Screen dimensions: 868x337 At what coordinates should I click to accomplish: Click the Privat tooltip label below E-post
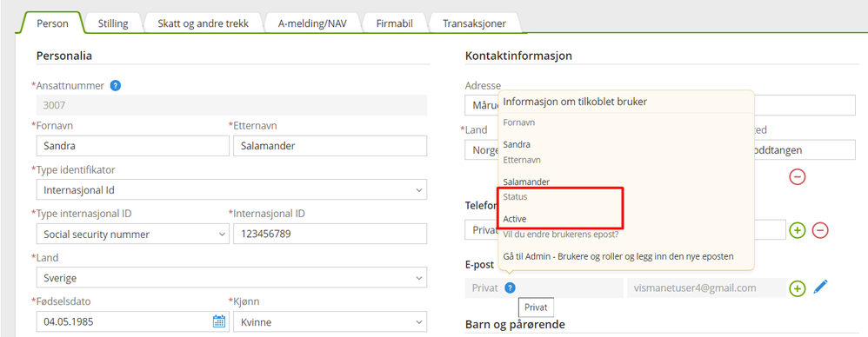click(x=536, y=307)
